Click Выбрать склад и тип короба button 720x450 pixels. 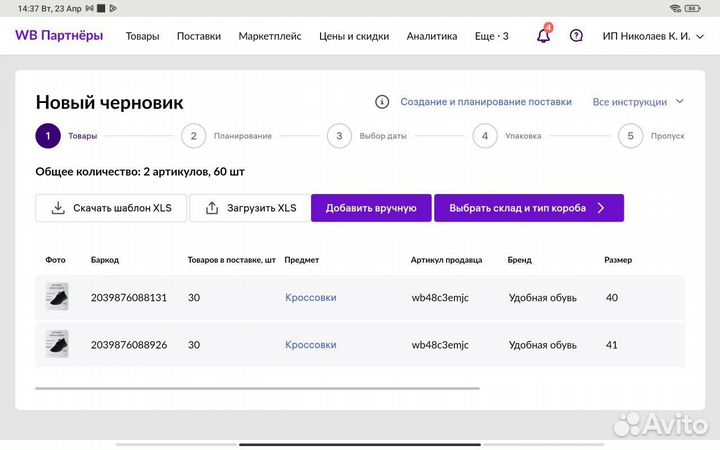point(528,208)
